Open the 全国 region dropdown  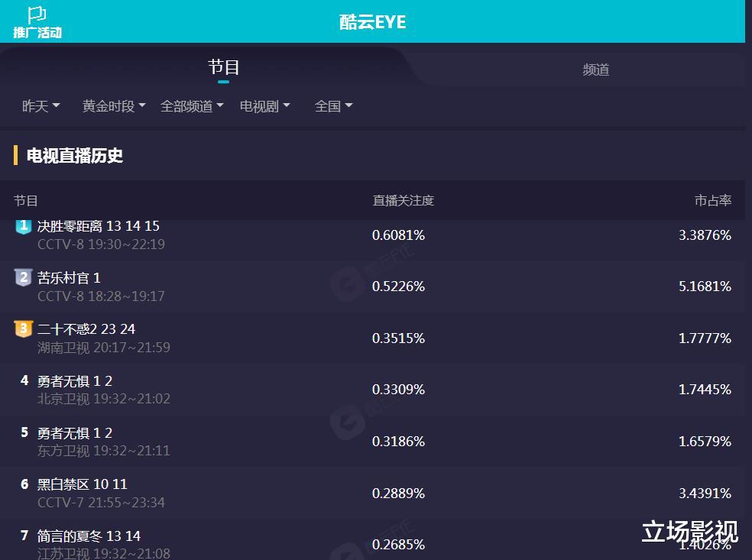(x=333, y=106)
